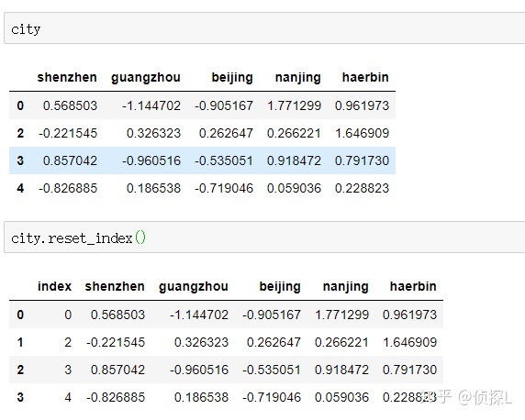Click -1.144702 in the reset_index output table
The height and width of the screenshot is (420, 525).
[x=199, y=315]
